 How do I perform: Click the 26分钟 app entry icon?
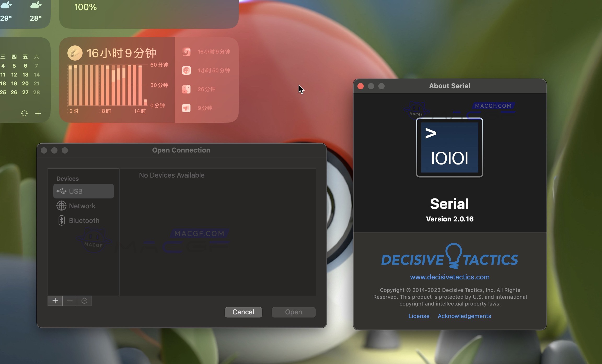[x=186, y=89]
